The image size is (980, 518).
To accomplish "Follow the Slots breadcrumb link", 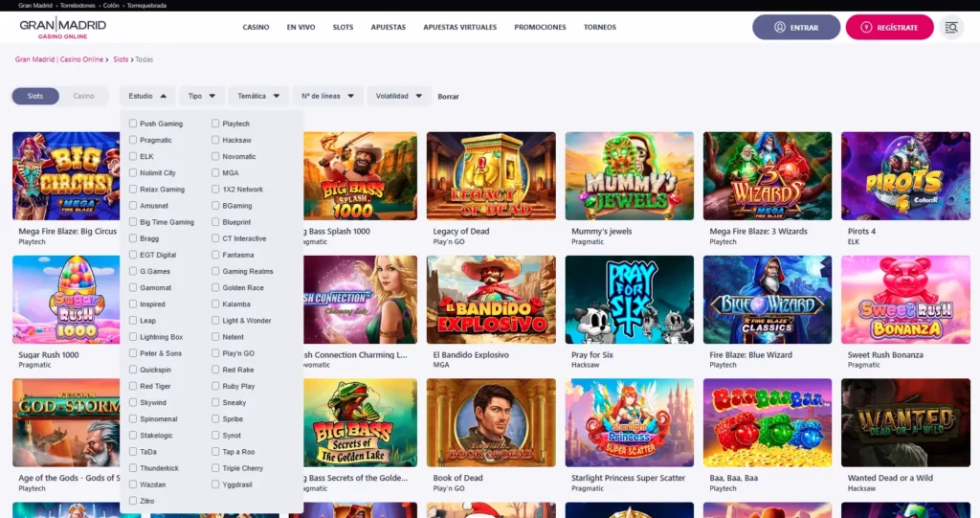I will point(121,59).
